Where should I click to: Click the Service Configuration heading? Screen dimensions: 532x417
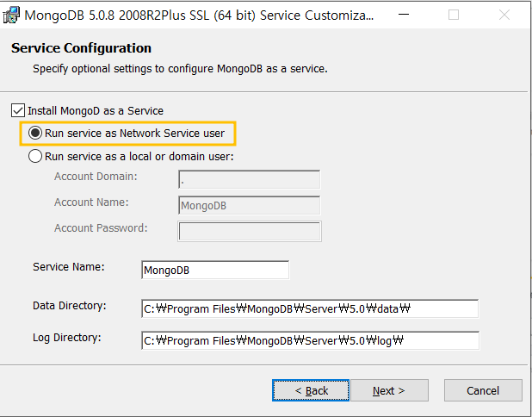[81, 48]
